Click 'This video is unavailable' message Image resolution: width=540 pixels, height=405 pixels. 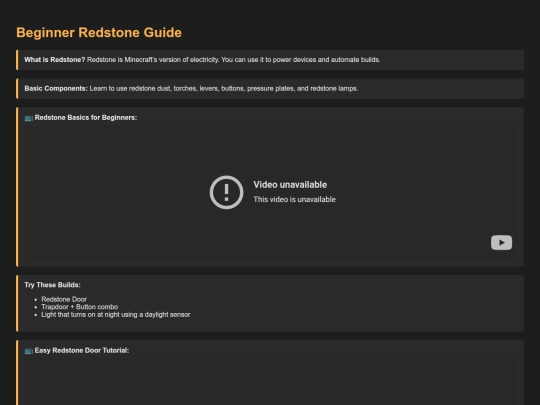click(x=294, y=199)
